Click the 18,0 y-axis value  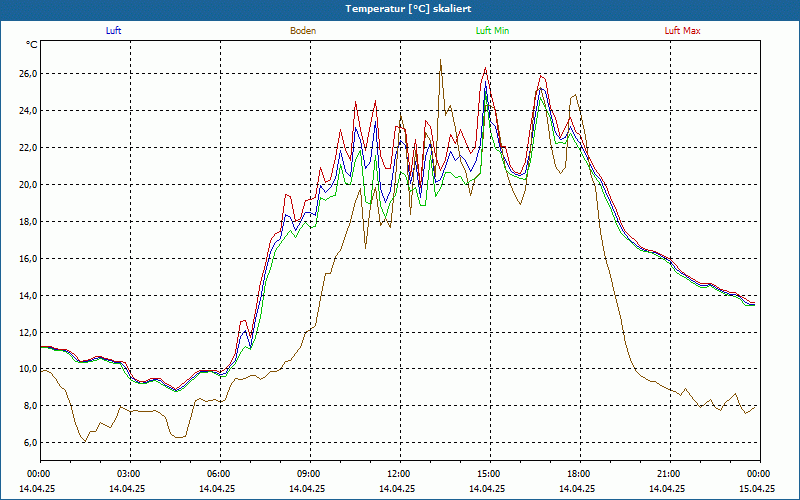click(28, 221)
